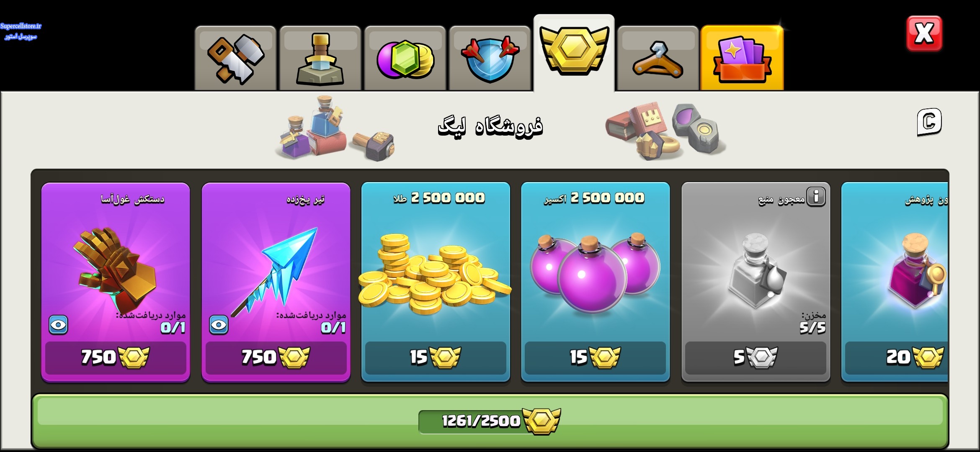Buy golden gauntlet for 750 medals

[116, 358]
